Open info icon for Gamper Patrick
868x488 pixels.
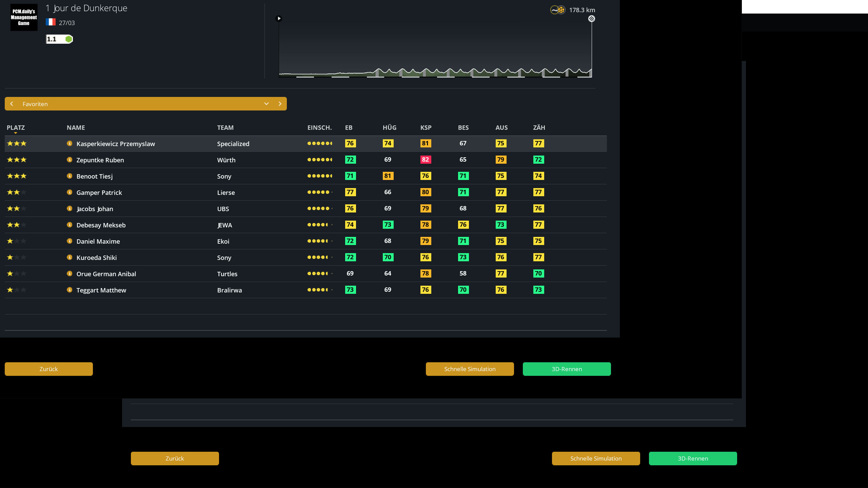70,192
